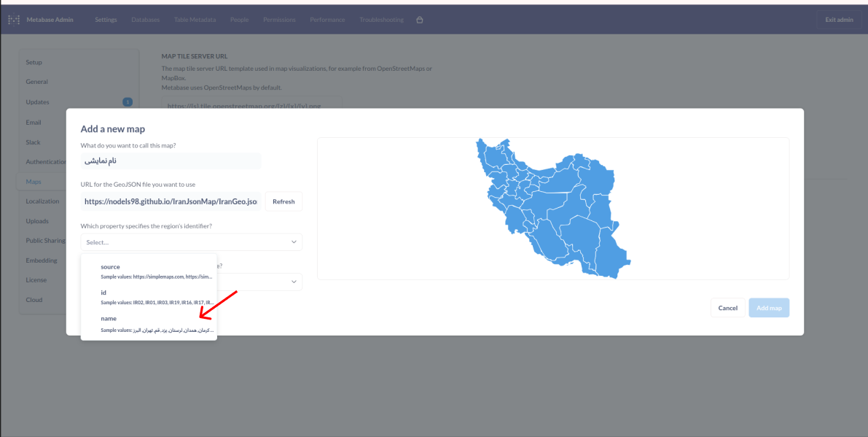Image resolution: width=868 pixels, height=437 pixels.
Task: Click the Add map button
Action: pyautogui.click(x=768, y=308)
